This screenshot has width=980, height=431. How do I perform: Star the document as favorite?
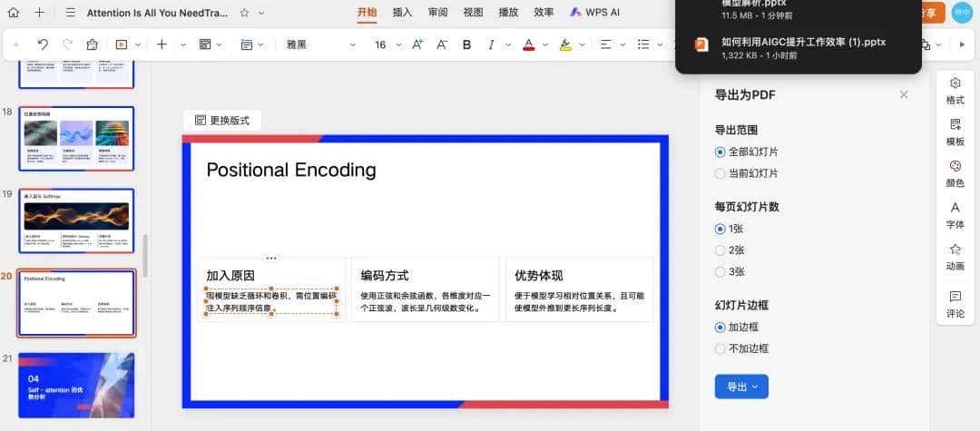pos(244,13)
